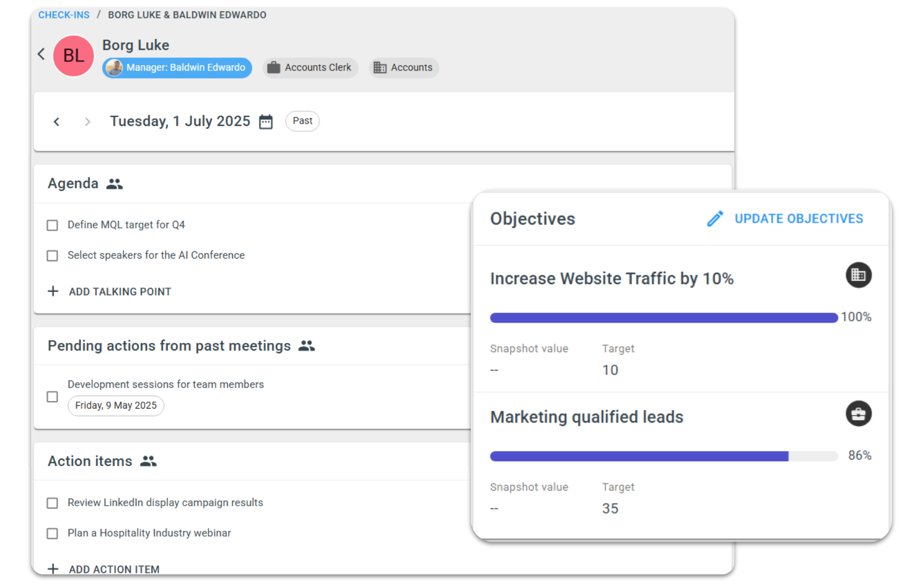Click the BL profile avatar
Image resolution: width=924 pixels, height=586 pixels.
[x=73, y=55]
